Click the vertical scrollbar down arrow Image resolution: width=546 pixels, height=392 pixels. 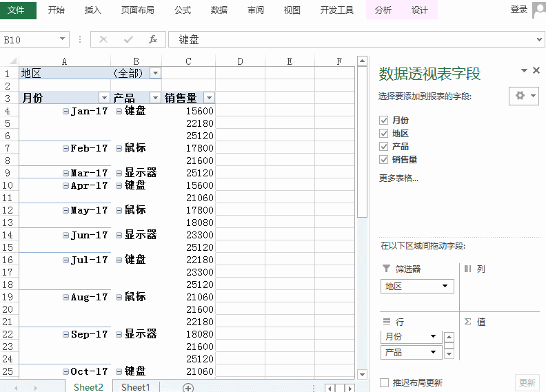point(362,374)
